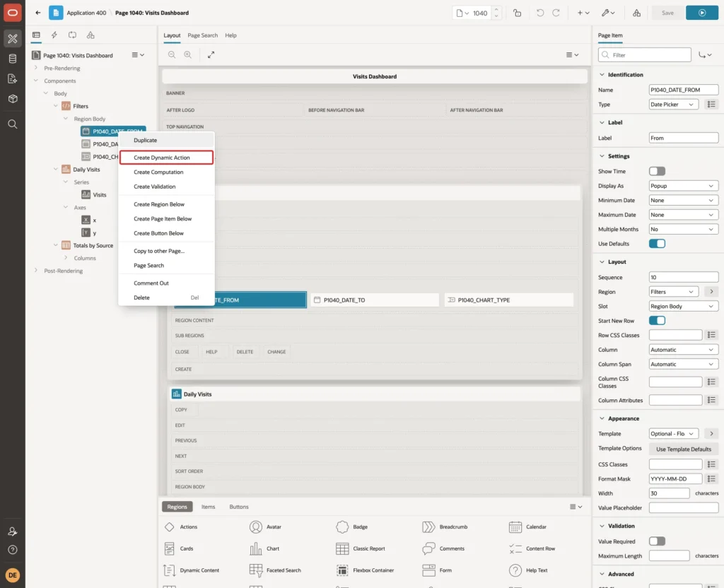Screen dimensions: 724x588
Task: Increment the page number stepper up arrow
Action: (496, 9)
